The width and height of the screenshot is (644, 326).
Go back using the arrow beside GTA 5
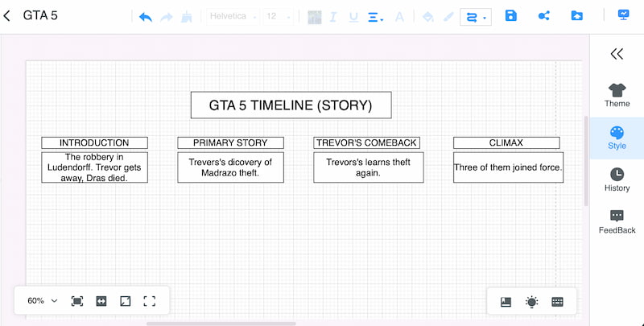point(6,15)
